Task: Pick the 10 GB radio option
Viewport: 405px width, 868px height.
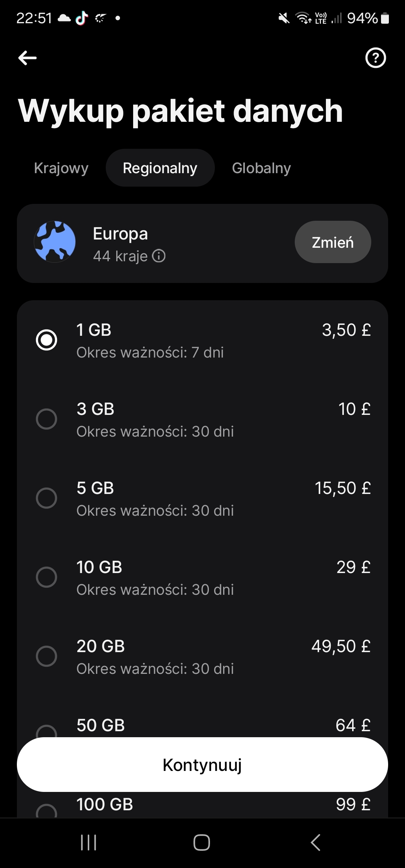Action: point(46,577)
